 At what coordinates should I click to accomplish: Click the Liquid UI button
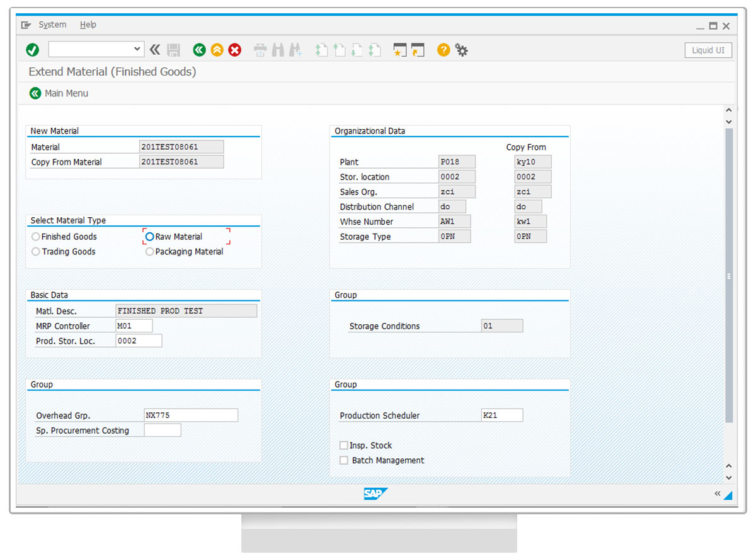coord(708,50)
